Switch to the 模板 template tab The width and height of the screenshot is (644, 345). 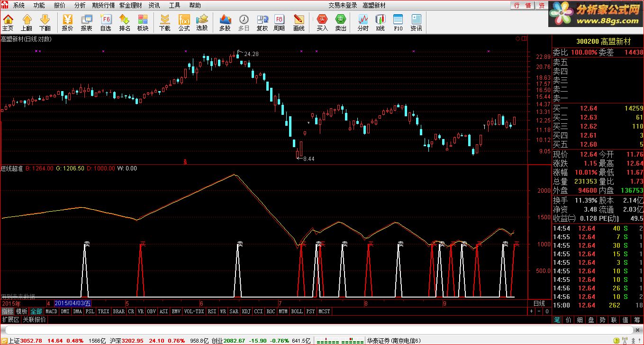coord(22,311)
